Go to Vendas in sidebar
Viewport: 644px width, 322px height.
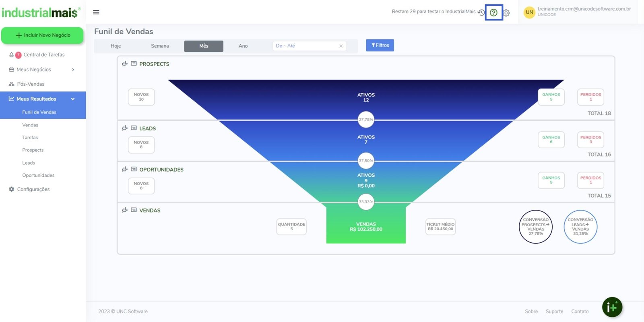click(x=30, y=125)
